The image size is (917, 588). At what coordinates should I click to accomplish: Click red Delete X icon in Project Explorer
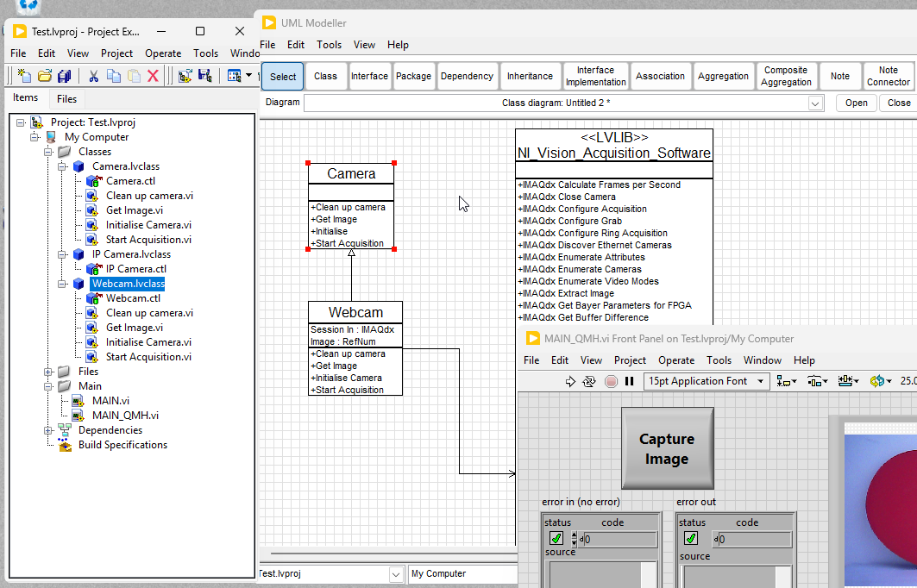point(154,76)
